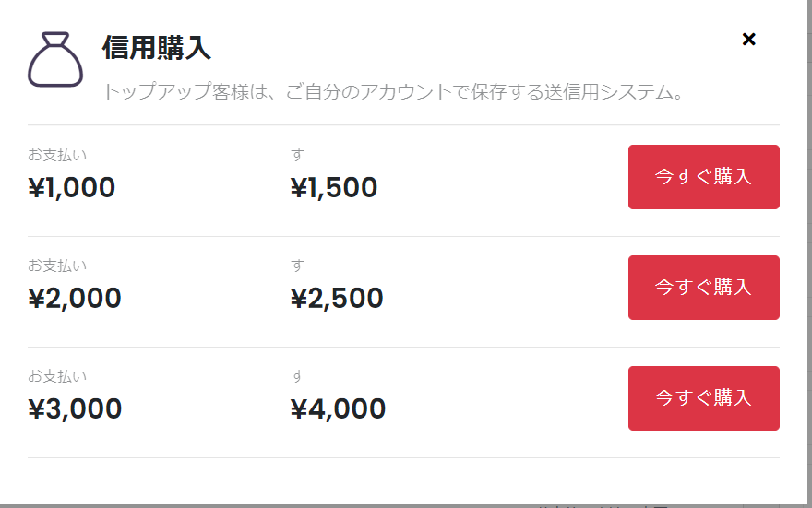
Task: Click the ¥1,500 credit value
Action: (334, 187)
